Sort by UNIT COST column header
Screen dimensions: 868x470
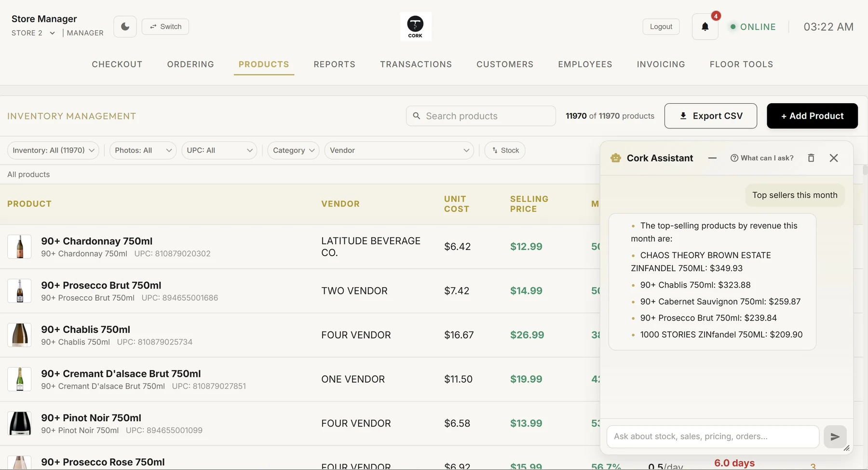(456, 204)
